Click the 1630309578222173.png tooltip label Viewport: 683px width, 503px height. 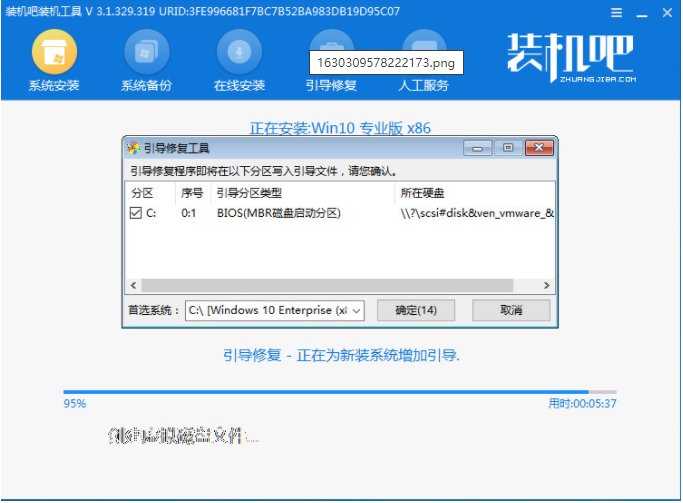[386, 63]
